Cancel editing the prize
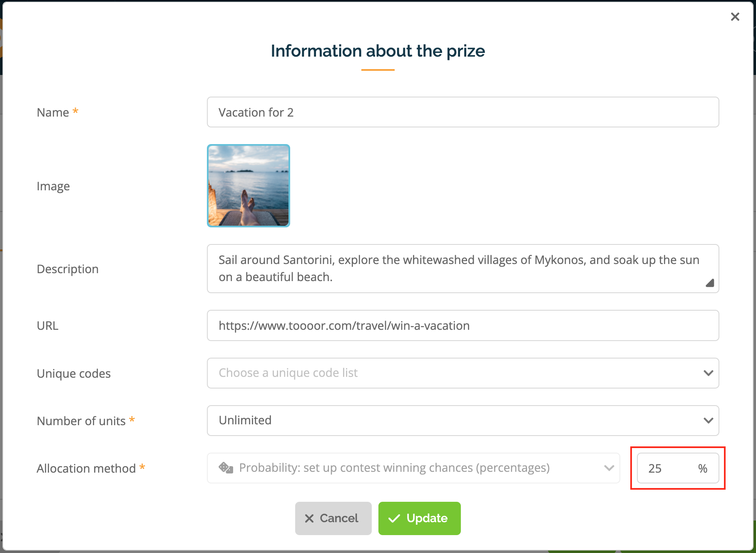Viewport: 756px width, 553px height. (333, 518)
